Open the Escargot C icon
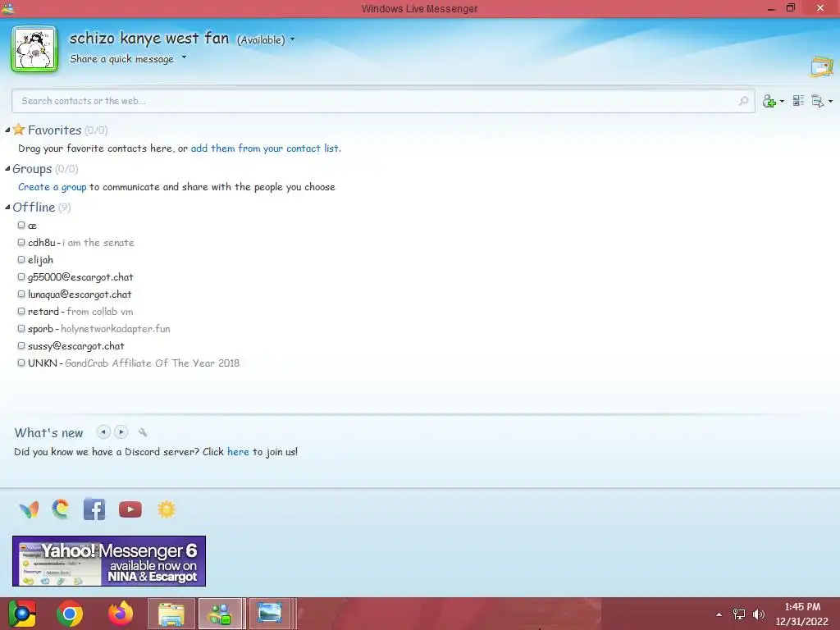The width and height of the screenshot is (840, 630). click(x=61, y=509)
